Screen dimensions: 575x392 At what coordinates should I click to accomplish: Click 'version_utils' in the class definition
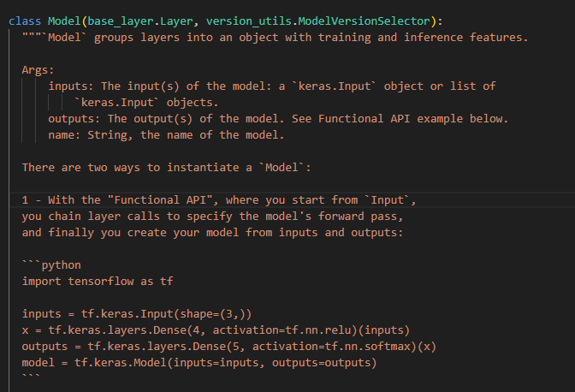click(x=249, y=21)
